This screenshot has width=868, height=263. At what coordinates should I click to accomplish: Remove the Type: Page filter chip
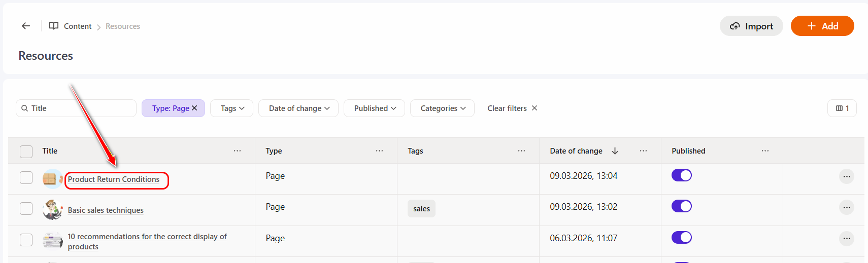pyautogui.click(x=194, y=108)
